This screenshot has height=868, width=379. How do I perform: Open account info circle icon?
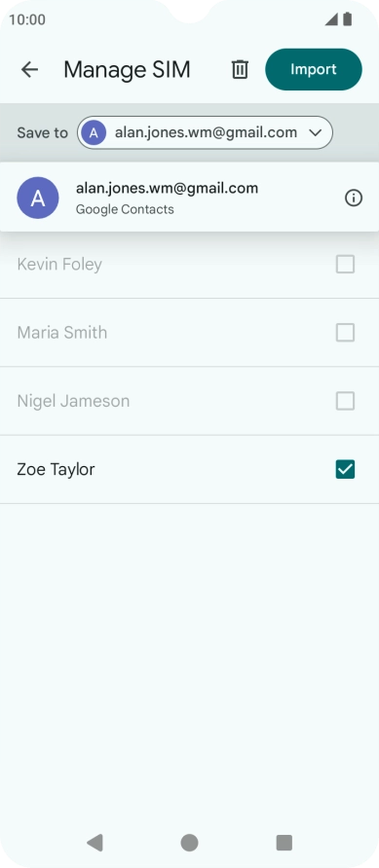click(354, 198)
